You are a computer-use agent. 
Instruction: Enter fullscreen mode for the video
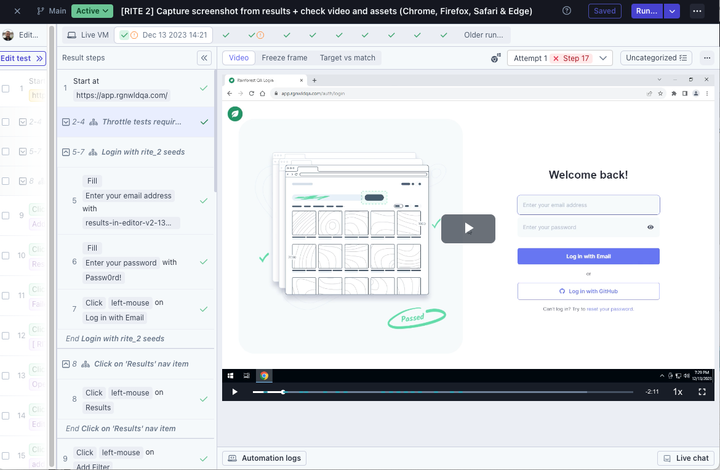[704, 392]
